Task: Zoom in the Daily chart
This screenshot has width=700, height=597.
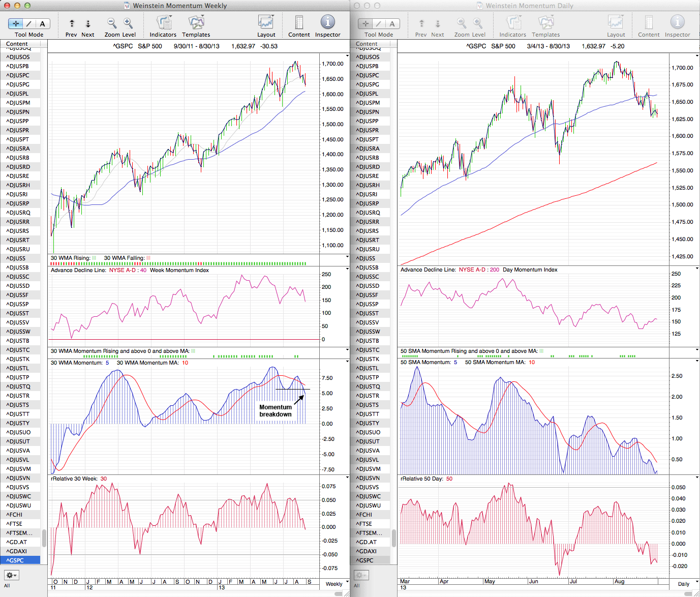Action: pos(478,23)
